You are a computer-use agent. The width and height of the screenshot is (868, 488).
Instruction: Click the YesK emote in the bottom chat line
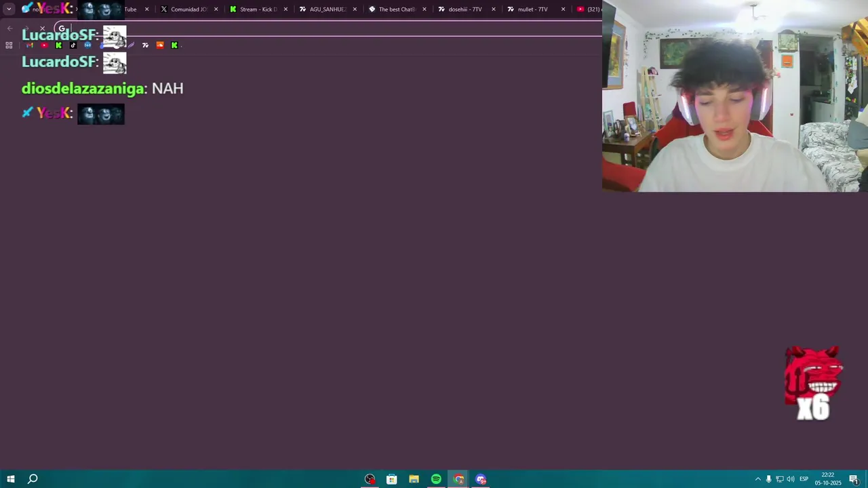click(x=101, y=114)
